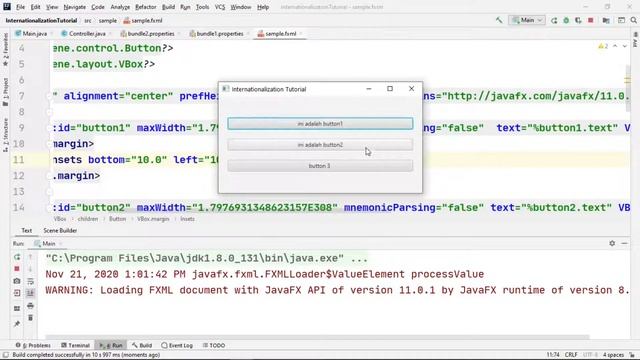The height and width of the screenshot is (360, 640).
Task: Open the VCS menu
Action: point(220,7)
